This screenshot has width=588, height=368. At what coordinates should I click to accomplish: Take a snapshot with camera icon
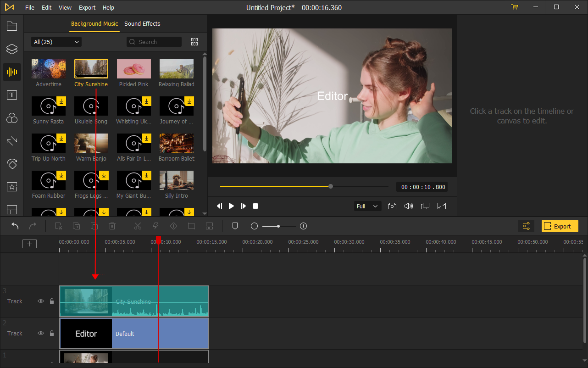392,206
